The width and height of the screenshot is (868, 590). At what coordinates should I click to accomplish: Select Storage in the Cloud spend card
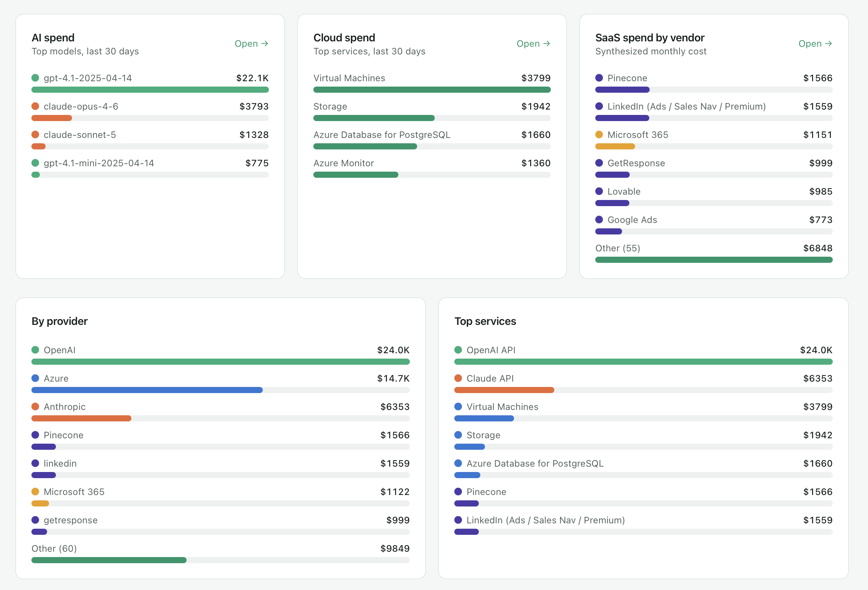point(330,107)
